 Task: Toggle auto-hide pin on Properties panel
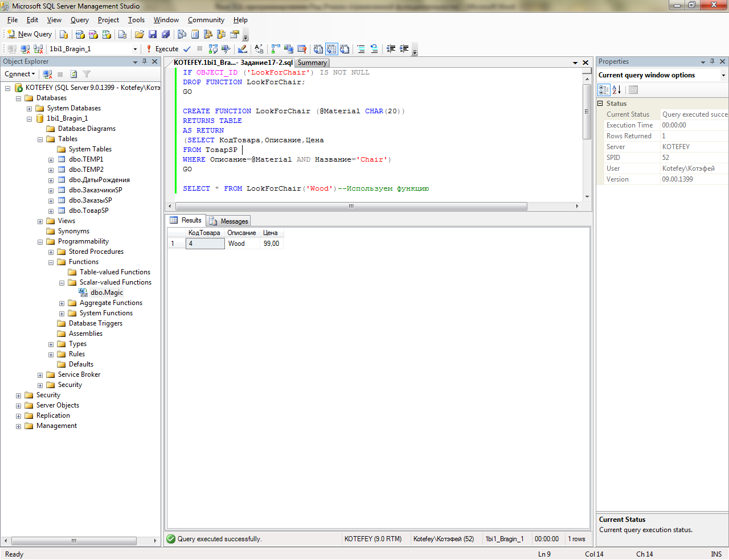click(712, 61)
